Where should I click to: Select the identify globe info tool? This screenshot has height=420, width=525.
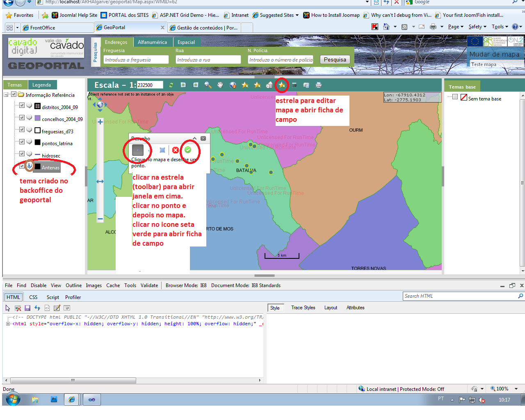[233, 85]
